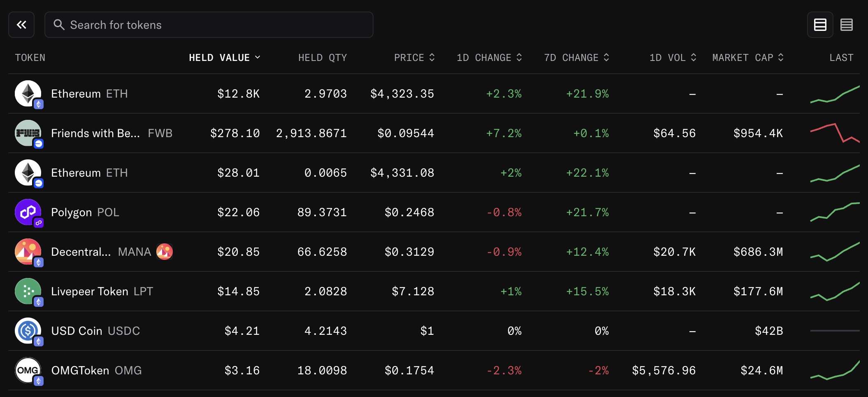868x397 pixels.
Task: Click flat USDC sparkline chart
Action: click(x=835, y=331)
